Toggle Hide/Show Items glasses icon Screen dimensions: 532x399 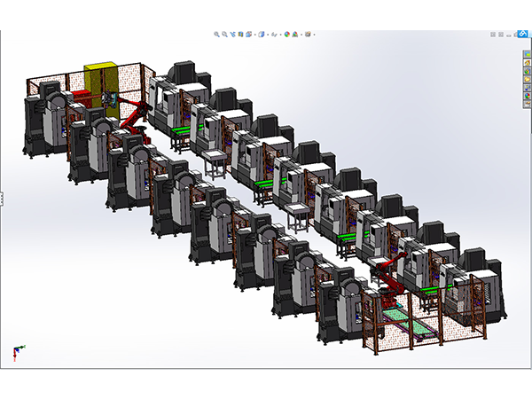pyautogui.click(x=275, y=35)
